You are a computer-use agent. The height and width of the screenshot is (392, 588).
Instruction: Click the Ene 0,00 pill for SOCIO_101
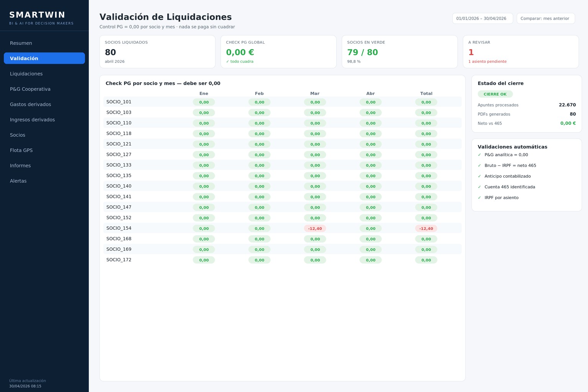[204, 102]
